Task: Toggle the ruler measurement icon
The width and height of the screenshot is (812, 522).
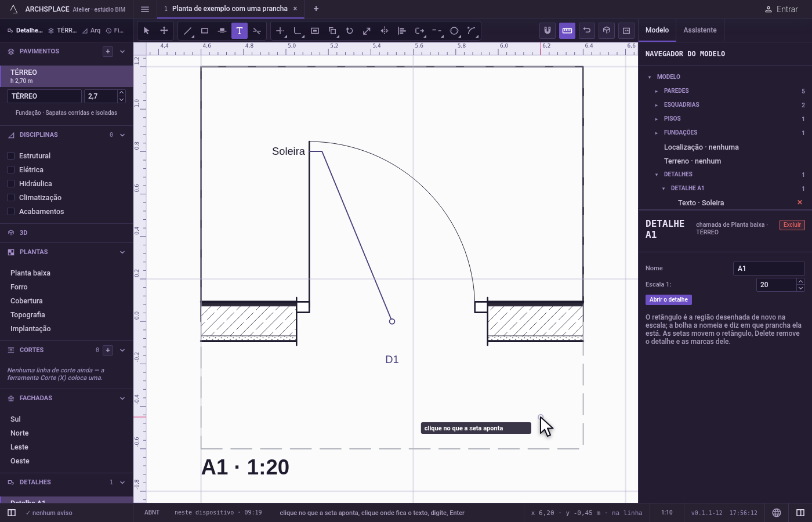Action: pos(567,31)
